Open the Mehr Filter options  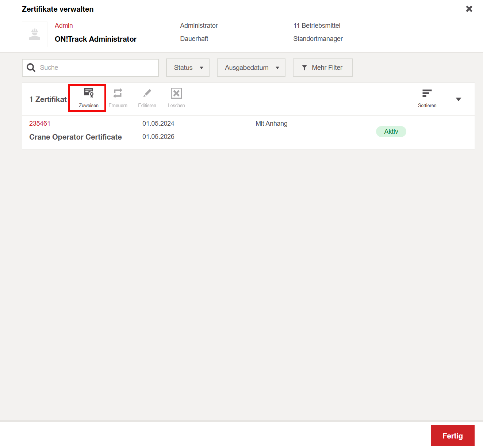[x=323, y=68]
